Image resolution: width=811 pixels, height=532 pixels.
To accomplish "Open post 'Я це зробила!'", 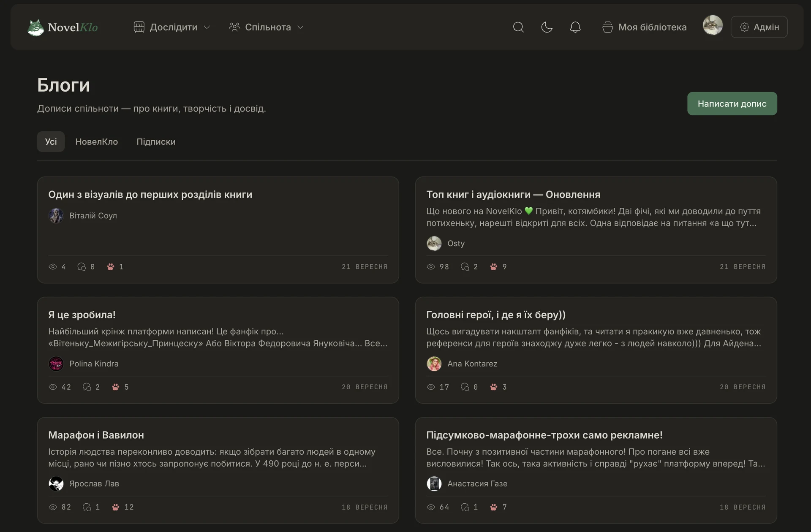I will (82, 315).
